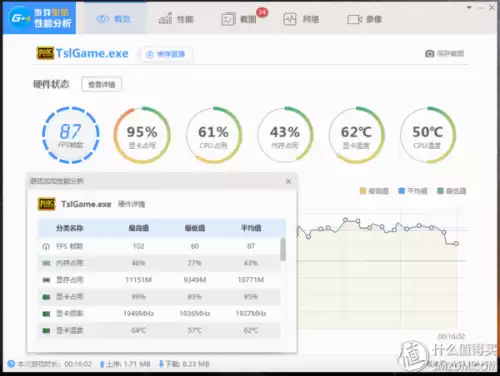The image size is (500, 376).
Task: Click the G+ performance analysis logo
Action: click(x=39, y=18)
